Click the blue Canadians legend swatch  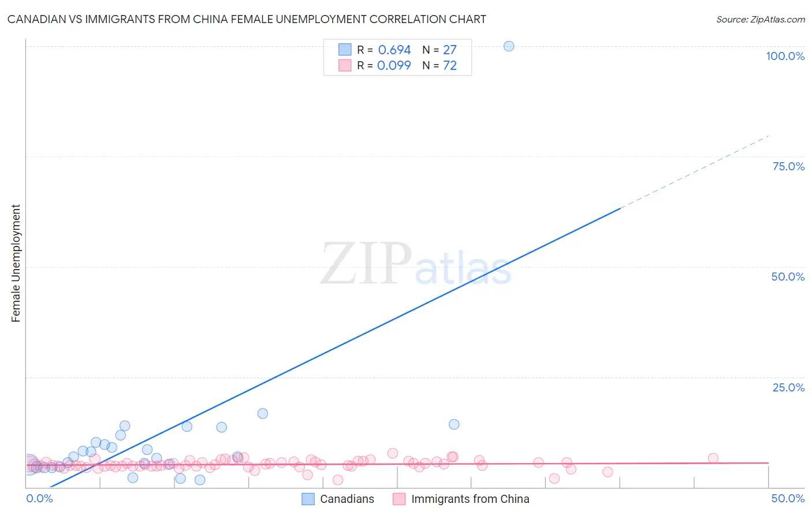308,499
